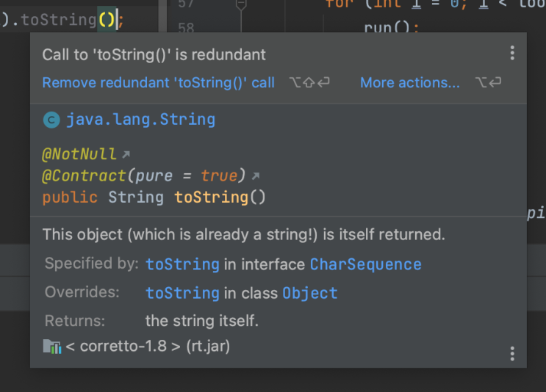Click the 'Call to toString() is redundant' message
This screenshot has height=392, width=546.
(154, 55)
